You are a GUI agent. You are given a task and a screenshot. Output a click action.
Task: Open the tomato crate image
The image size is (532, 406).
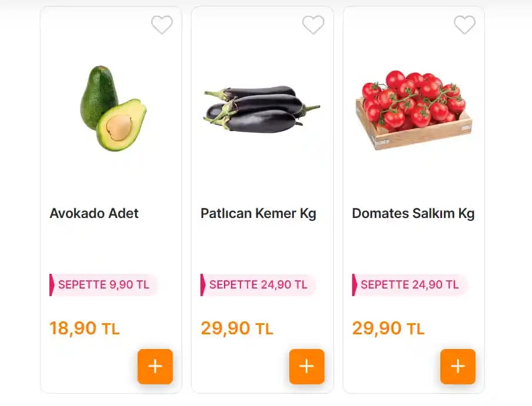pyautogui.click(x=414, y=106)
